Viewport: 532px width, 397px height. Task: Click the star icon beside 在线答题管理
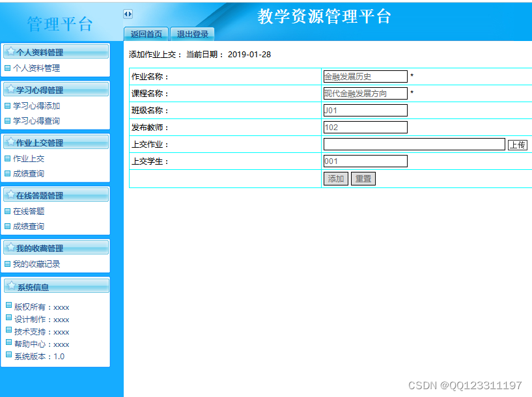11,194
